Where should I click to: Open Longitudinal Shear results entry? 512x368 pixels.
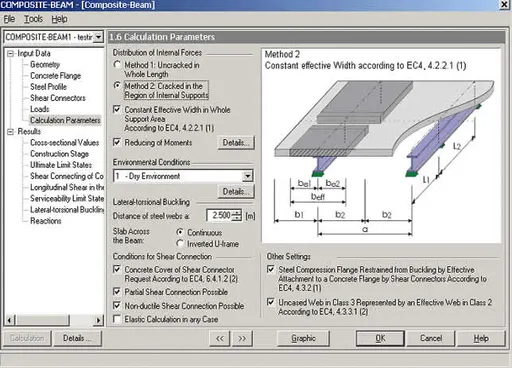tap(67, 187)
